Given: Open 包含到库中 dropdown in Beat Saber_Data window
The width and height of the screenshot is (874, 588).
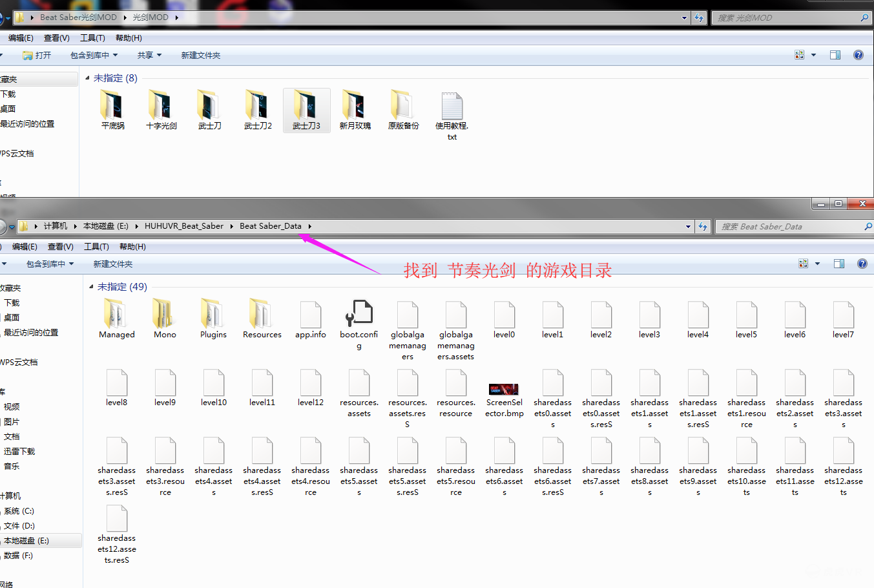Looking at the screenshot, I should tap(50, 264).
